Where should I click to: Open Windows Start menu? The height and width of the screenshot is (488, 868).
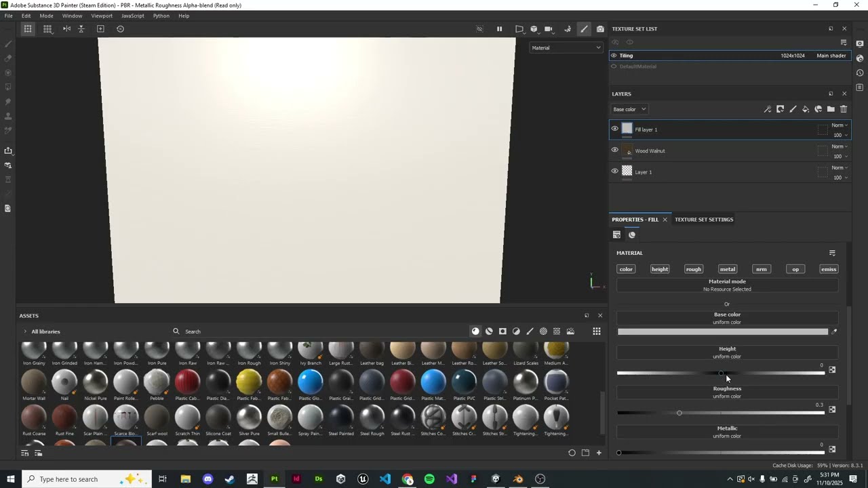[11, 479]
